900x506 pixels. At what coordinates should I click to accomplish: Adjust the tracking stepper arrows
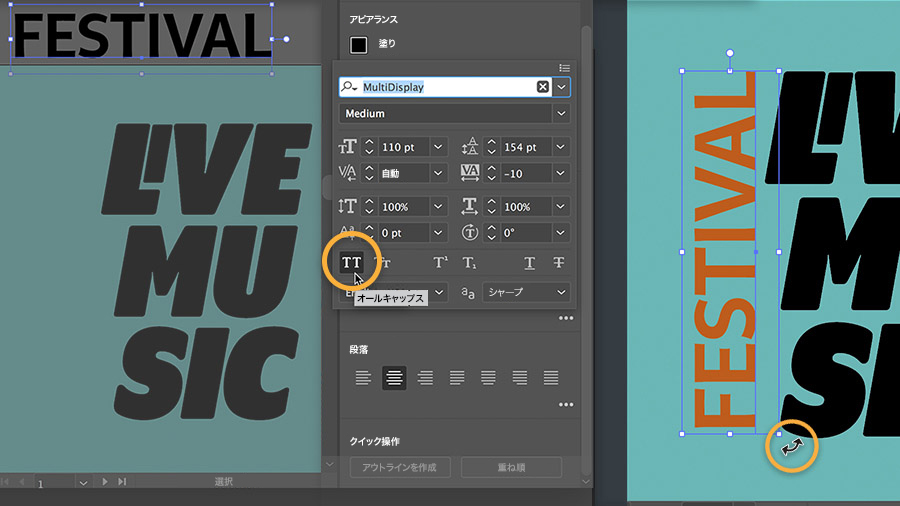[x=491, y=173]
